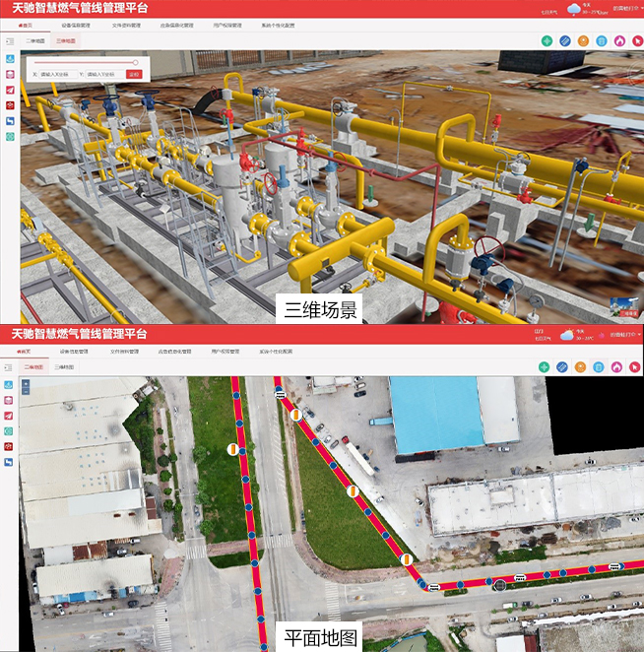
Task: Click the teal target icon in the 3D scene sidebar
Action: click(10, 137)
